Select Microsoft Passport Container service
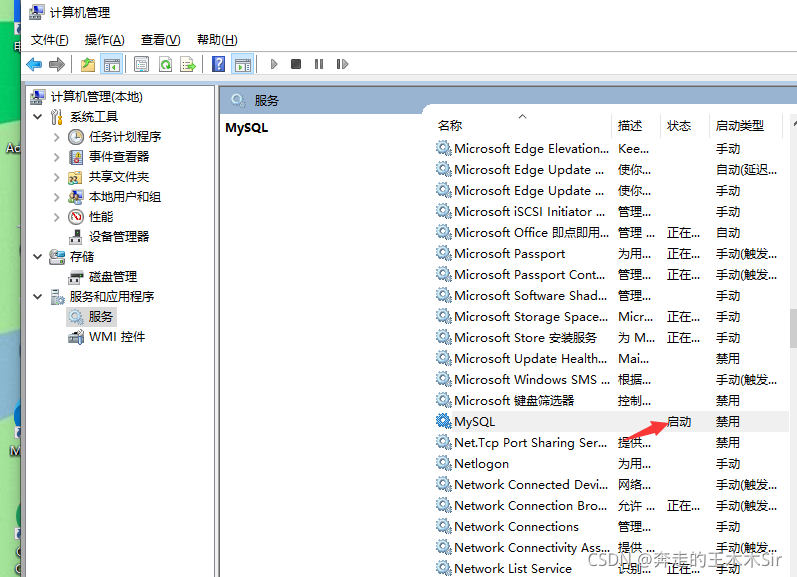This screenshot has height=577, width=797. tap(611, 275)
